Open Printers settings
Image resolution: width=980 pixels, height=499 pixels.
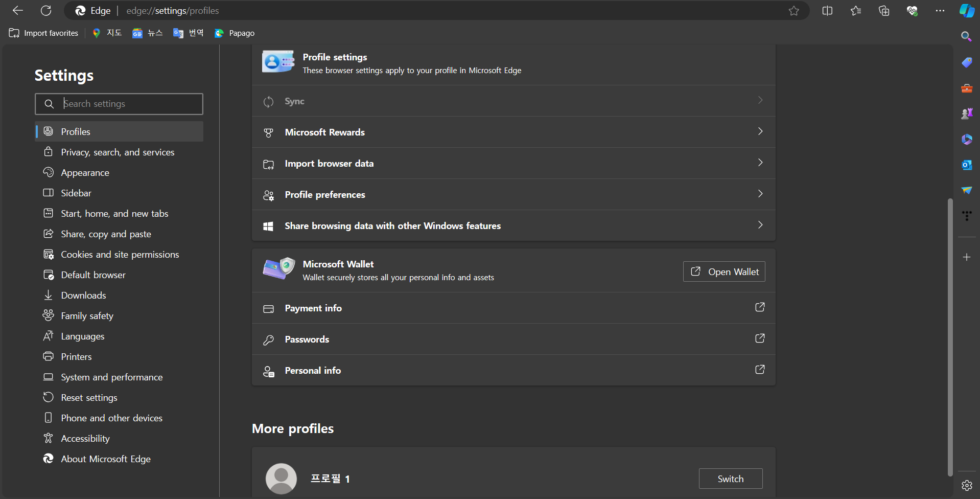pyautogui.click(x=119, y=356)
